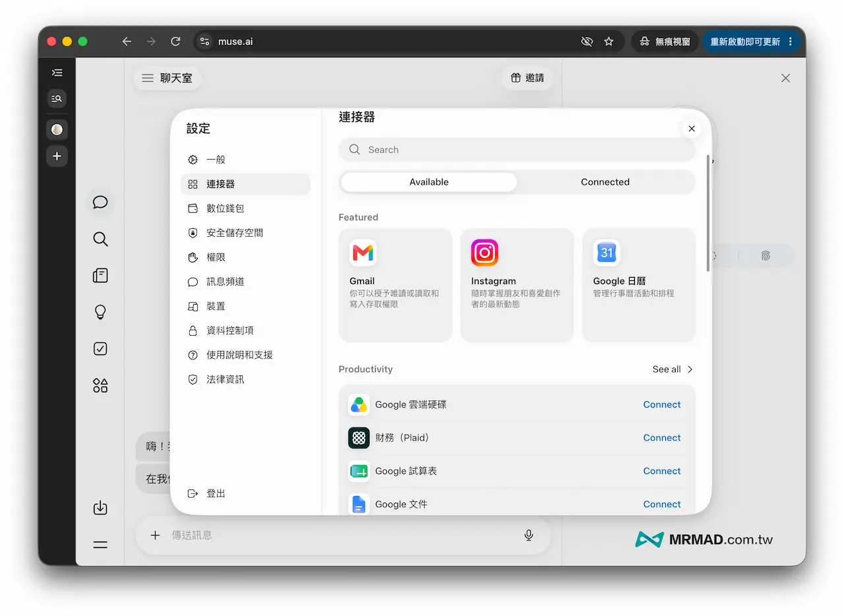Click the connector Search field
Screen dimensions: 844x616
point(517,150)
